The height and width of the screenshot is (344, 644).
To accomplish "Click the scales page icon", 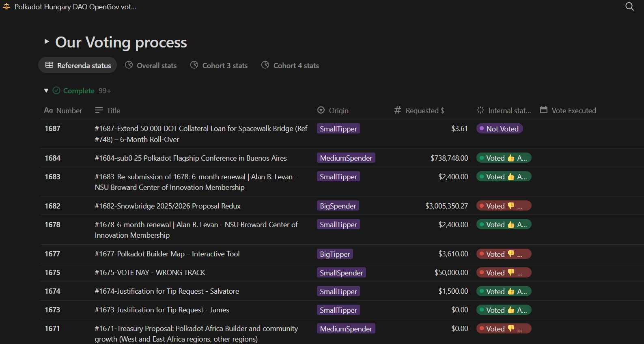I will pos(6,6).
